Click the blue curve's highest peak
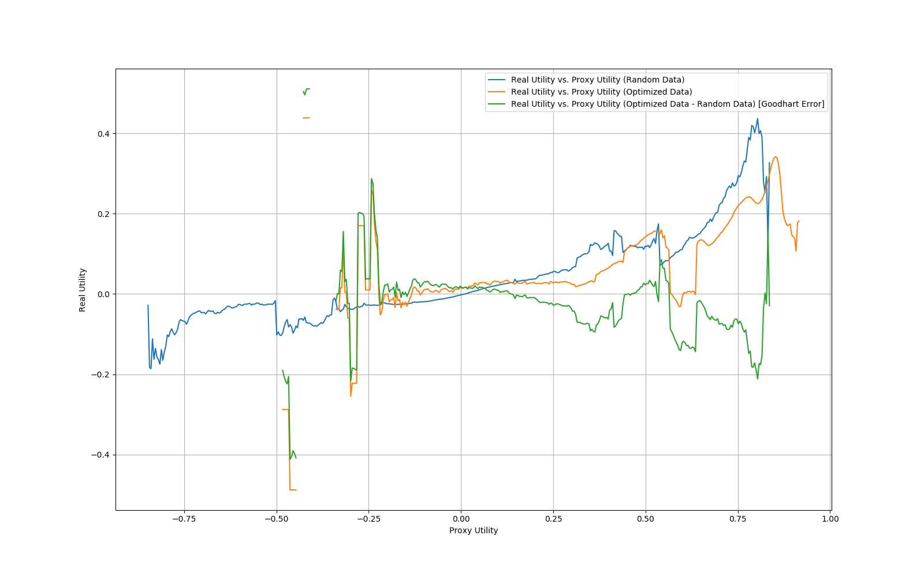This screenshot has height=573, width=924. 757,119
